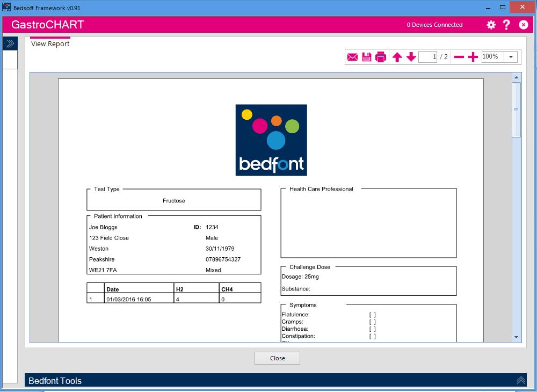Screen dimensions: 537x392
Task: Print the report
Action: [381, 57]
